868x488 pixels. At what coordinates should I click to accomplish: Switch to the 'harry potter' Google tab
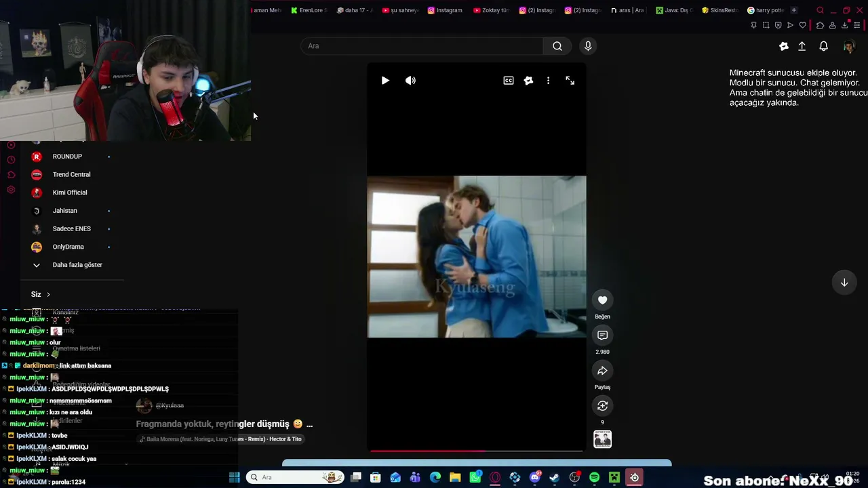[766, 10]
